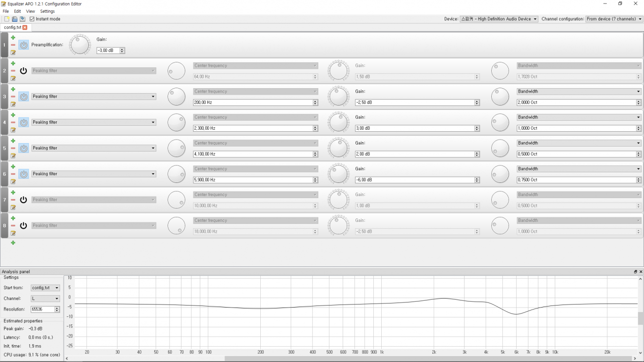Enable the 18,000 Hz filter power button
644x362 pixels.
[24, 225]
